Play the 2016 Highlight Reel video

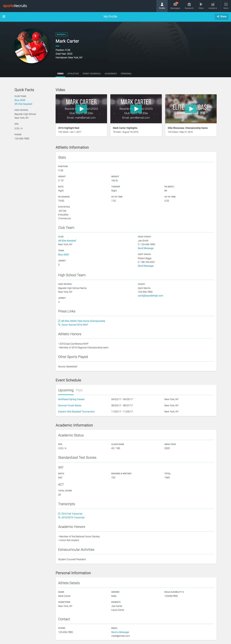pos(81,109)
